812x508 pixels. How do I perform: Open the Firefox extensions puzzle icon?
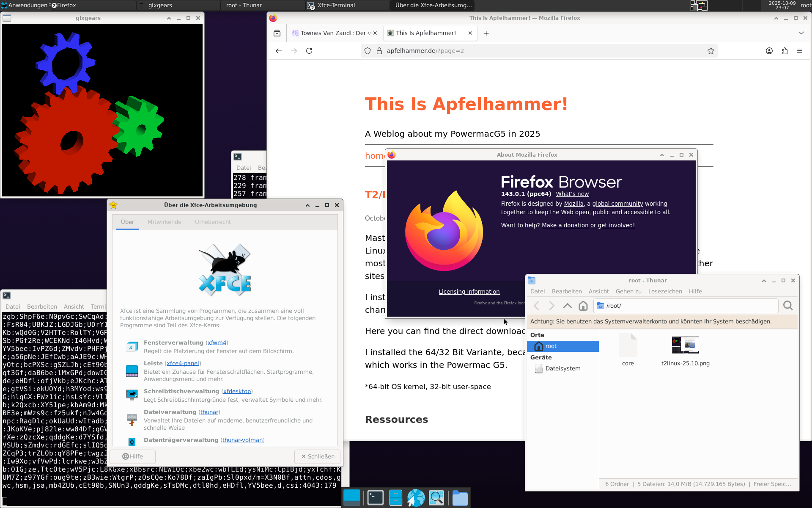[785, 51]
